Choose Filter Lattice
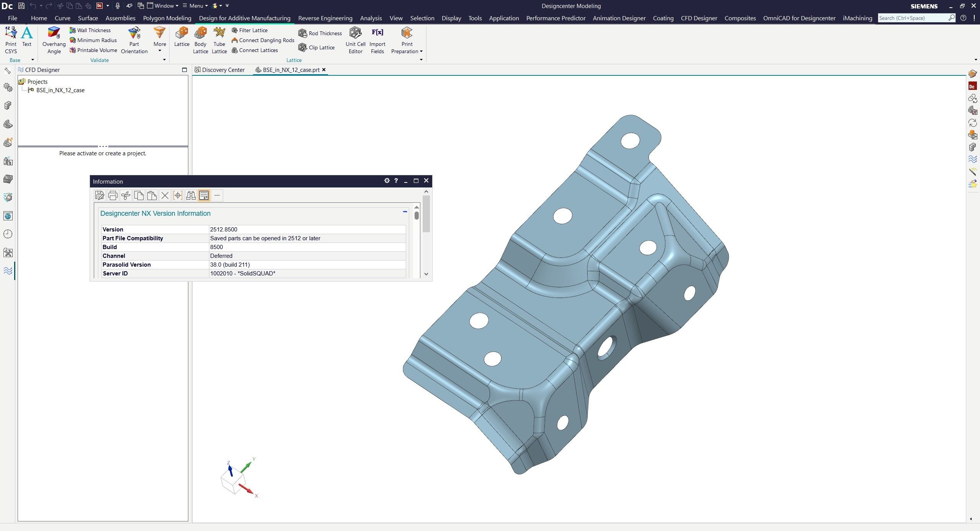 tap(250, 30)
